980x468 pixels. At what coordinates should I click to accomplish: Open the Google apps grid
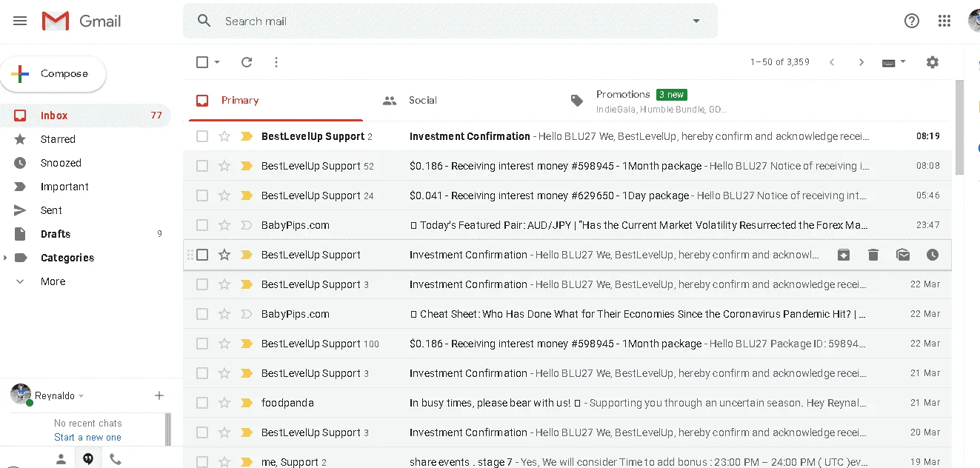944,21
